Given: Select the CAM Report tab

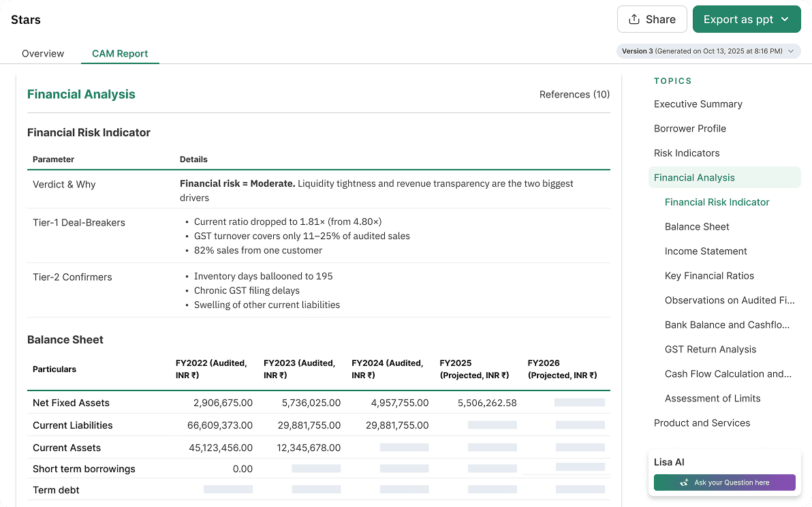Looking at the screenshot, I should pyautogui.click(x=120, y=53).
